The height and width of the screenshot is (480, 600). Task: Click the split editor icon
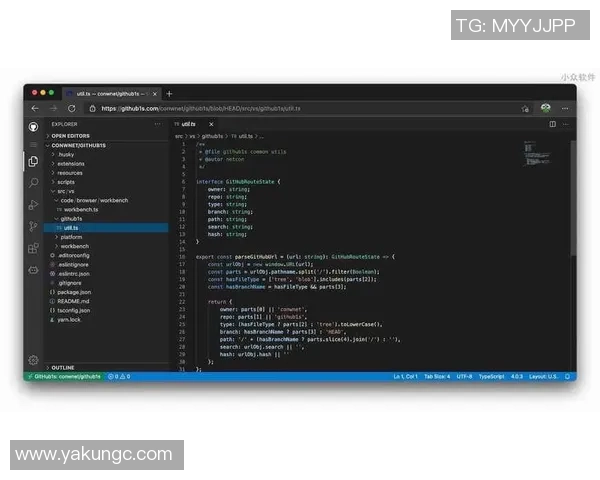point(552,124)
